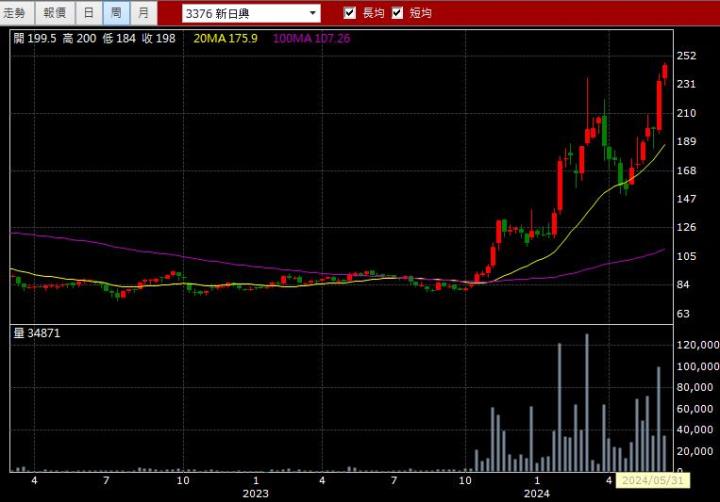
Task: Open the 報價 quote view
Action: pyautogui.click(x=54, y=13)
